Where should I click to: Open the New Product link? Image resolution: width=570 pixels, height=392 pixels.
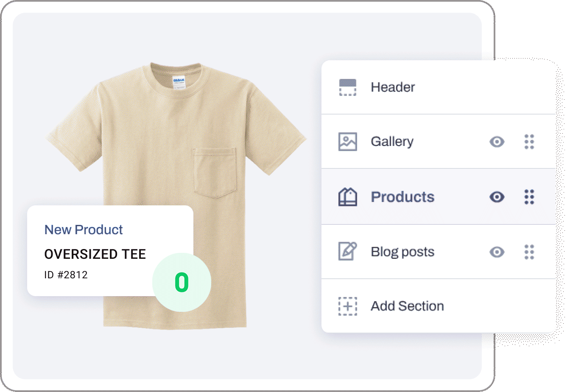point(84,230)
